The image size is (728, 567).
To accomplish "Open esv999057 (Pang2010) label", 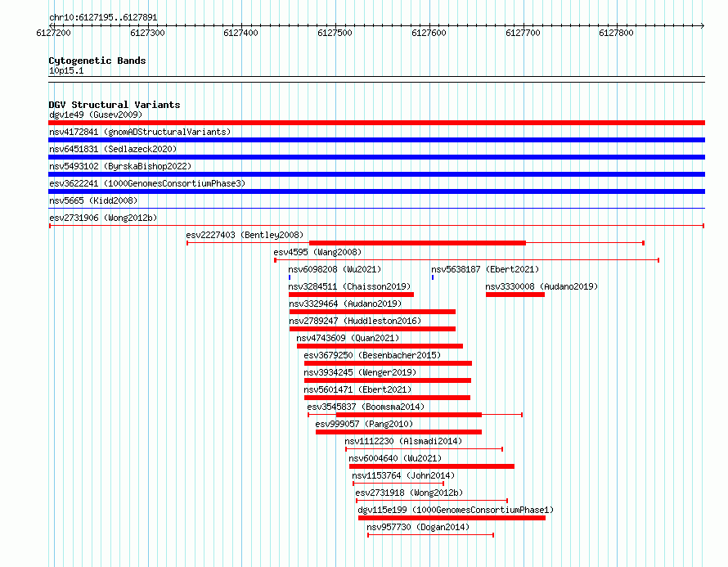I will [x=364, y=424].
